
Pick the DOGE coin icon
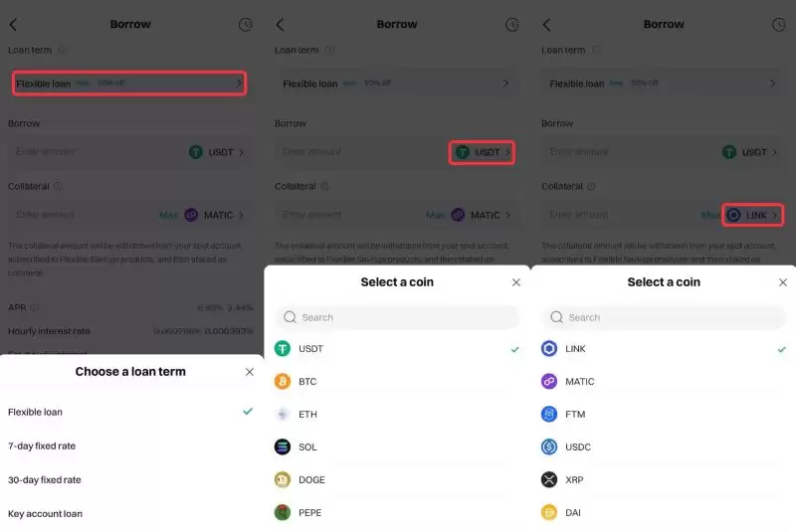pos(283,479)
